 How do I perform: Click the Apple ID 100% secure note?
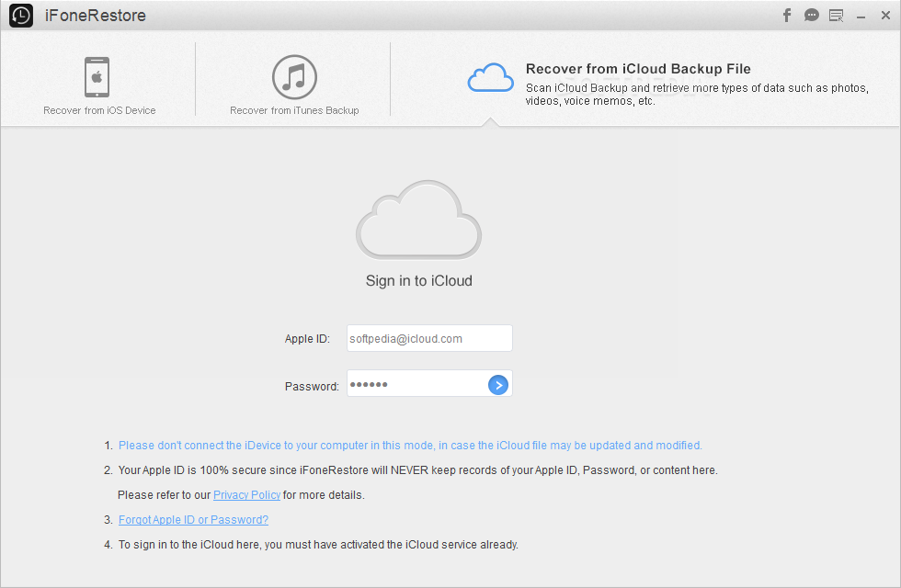point(417,470)
